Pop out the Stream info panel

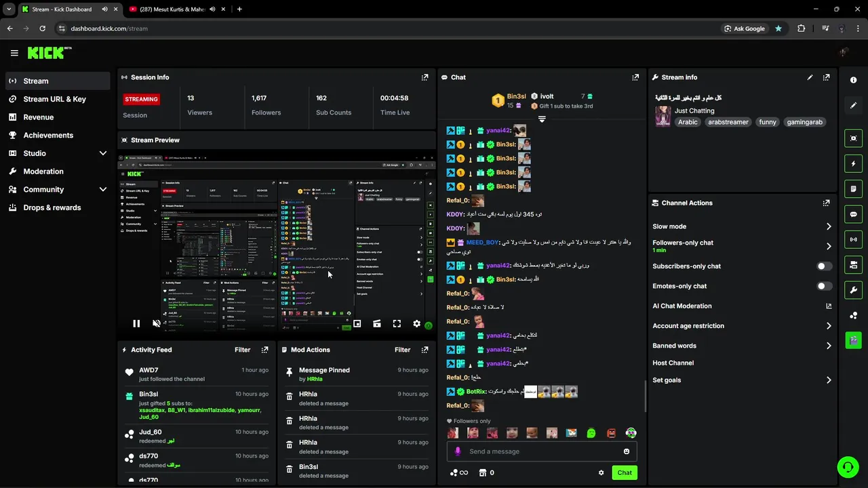point(826,77)
